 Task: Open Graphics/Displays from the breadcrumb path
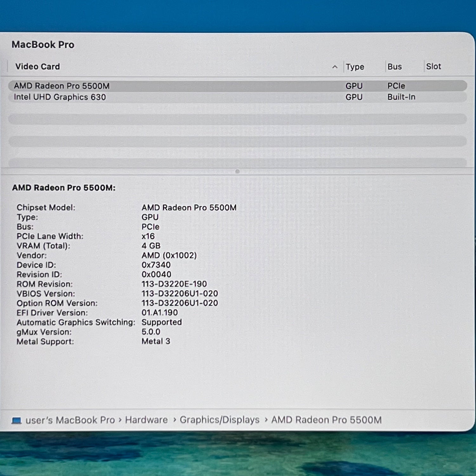[219, 420]
